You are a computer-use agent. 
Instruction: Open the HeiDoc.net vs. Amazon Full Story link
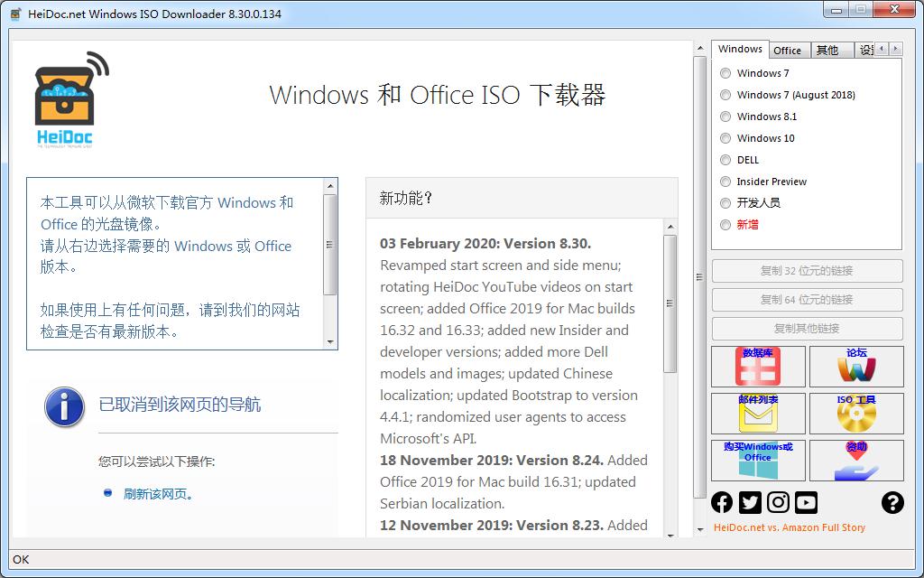click(x=789, y=527)
